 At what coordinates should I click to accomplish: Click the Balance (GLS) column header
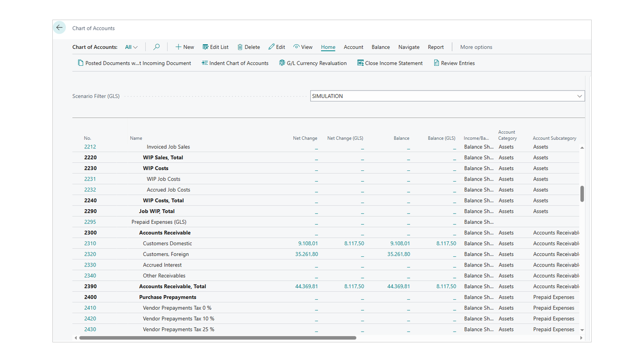click(441, 138)
